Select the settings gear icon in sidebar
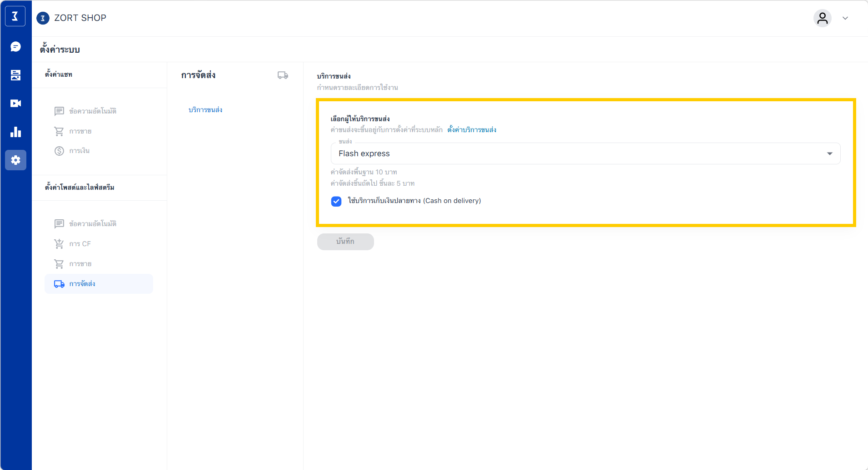Viewport: 868px width, 470px height. pos(15,160)
